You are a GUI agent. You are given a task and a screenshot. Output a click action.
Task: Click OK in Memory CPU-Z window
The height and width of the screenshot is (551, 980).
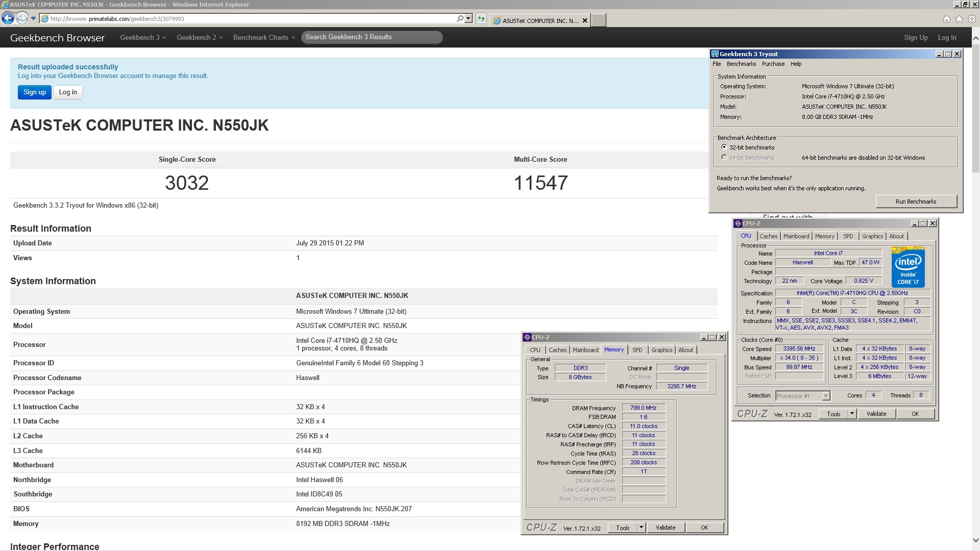coord(704,528)
